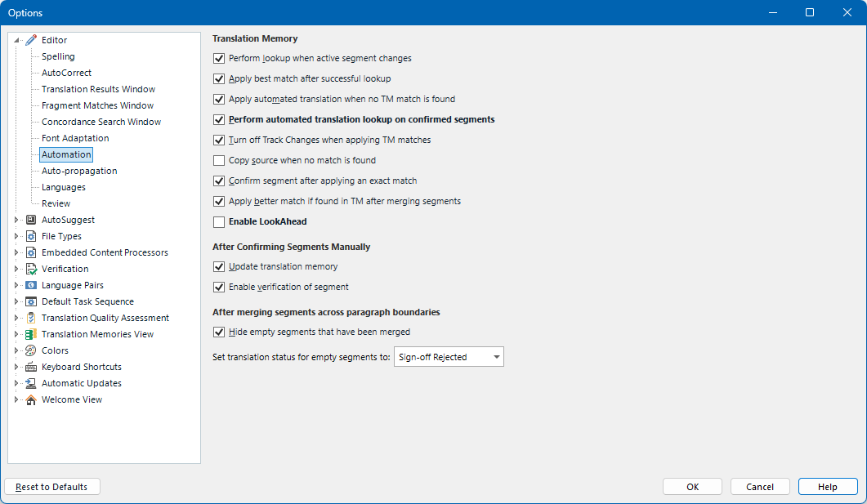Click the Keyboard Shortcuts keyboard icon
Viewport: 867px width, 504px height.
[x=32, y=367]
